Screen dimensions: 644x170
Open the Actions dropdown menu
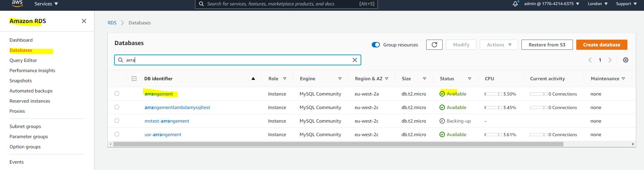pos(499,45)
